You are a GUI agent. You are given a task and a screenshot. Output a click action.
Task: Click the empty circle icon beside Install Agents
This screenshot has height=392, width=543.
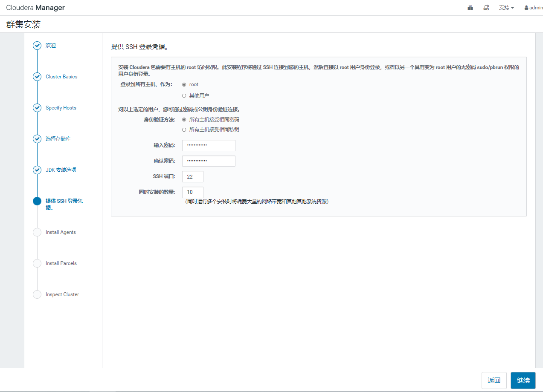coord(37,232)
